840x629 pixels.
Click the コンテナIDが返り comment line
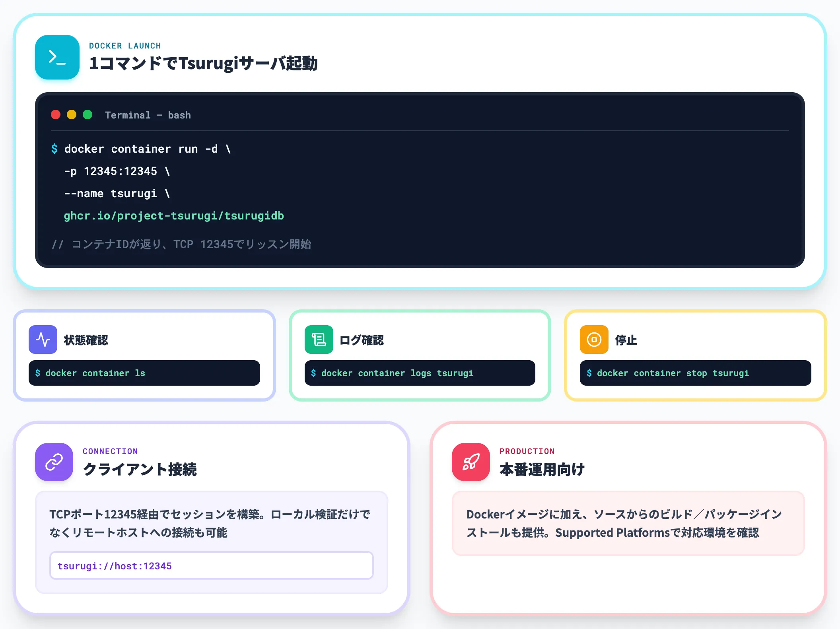point(181,244)
